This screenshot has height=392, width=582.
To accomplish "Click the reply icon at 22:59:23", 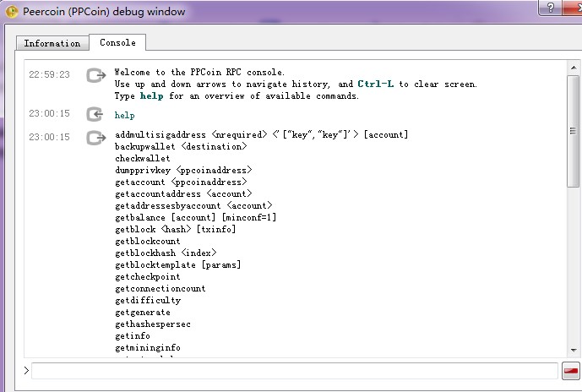I will tap(95, 75).
